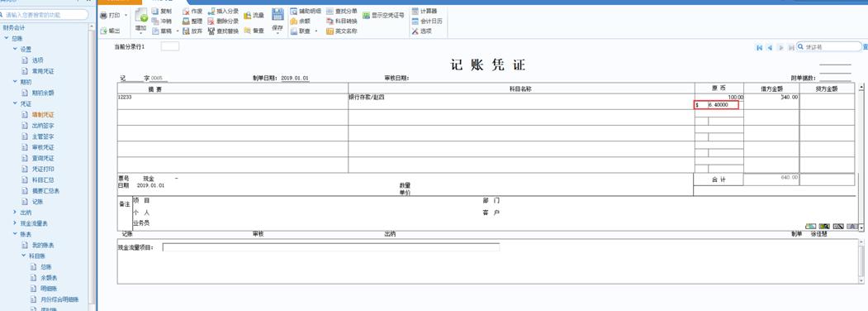This screenshot has width=868, height=311.
Task: Open 出纳签字 in the sidebar tree
Action: click(43, 125)
